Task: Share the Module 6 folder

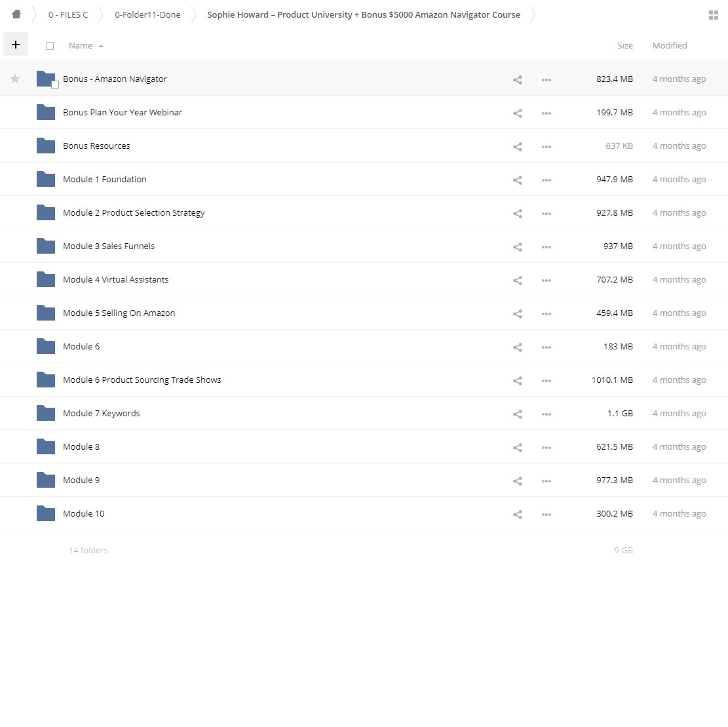Action: 517,347
